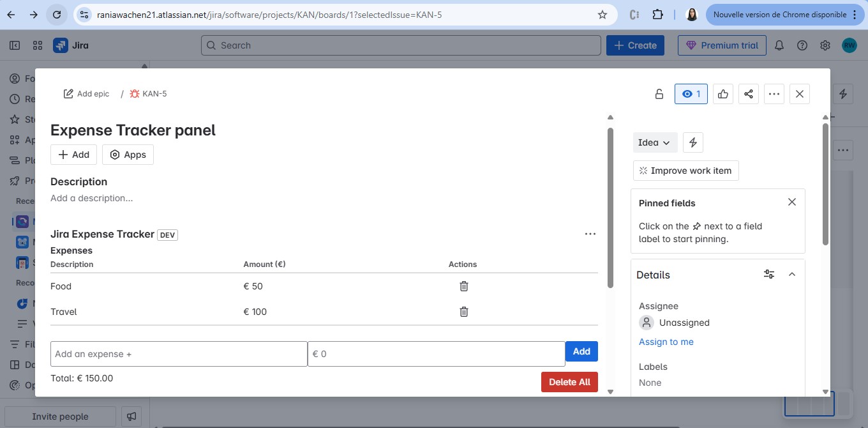Viewport: 868px width, 428px height.
Task: Click the Create button in the top bar
Action: [635, 45]
